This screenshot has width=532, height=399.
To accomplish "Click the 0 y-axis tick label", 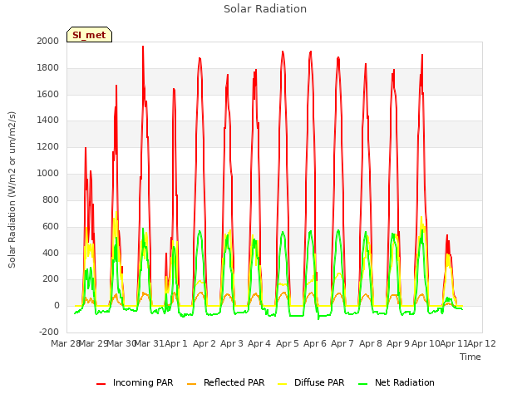I will [x=57, y=306].
